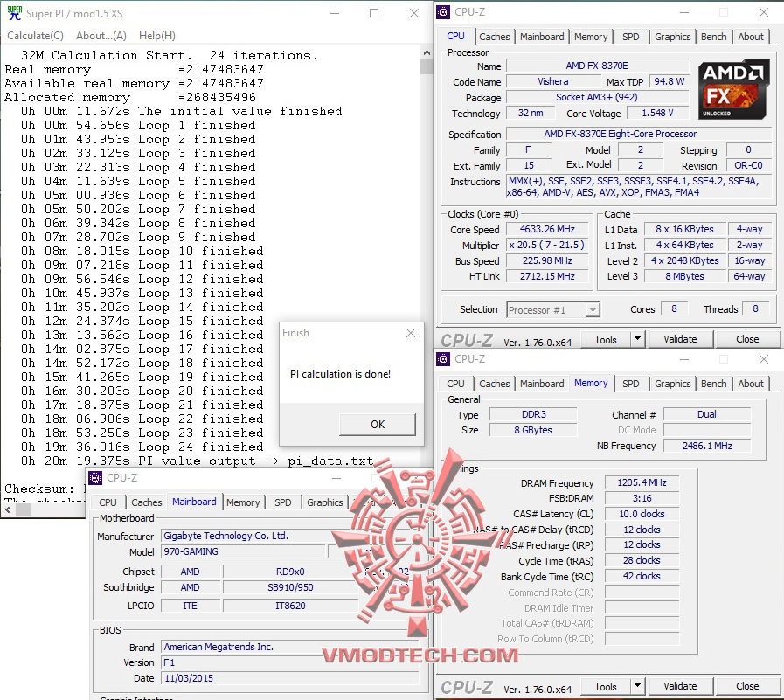This screenshot has height=700, width=784.
Task: Click NB Frequency value 2486.1 MHz
Action: tap(707, 446)
